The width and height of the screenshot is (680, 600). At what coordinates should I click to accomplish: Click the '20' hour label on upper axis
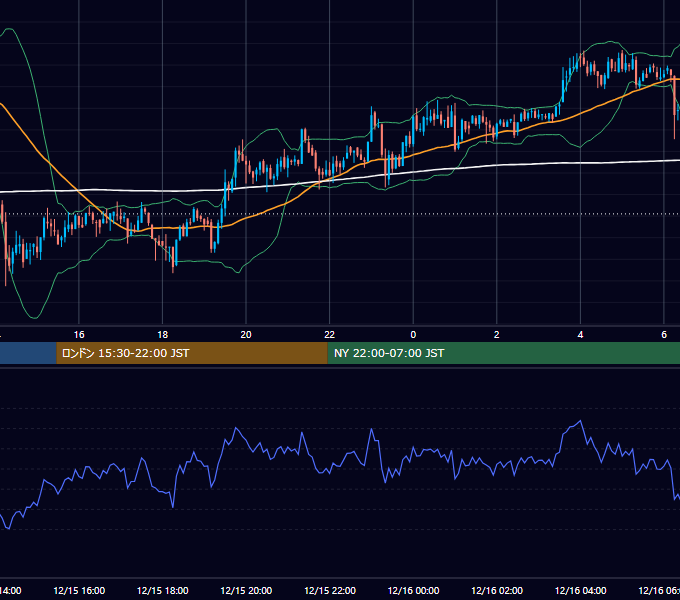(x=246, y=335)
